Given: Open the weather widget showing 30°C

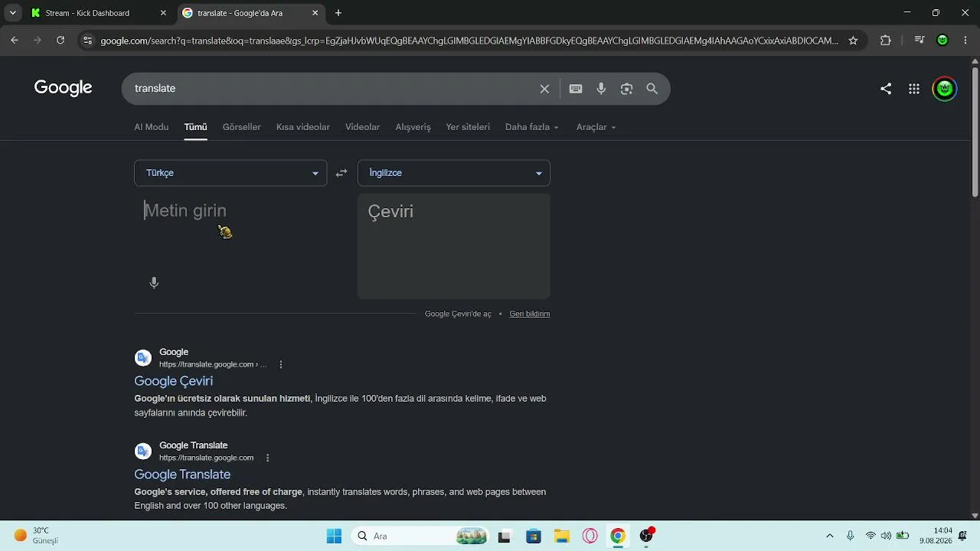Looking at the screenshot, I should [38, 536].
